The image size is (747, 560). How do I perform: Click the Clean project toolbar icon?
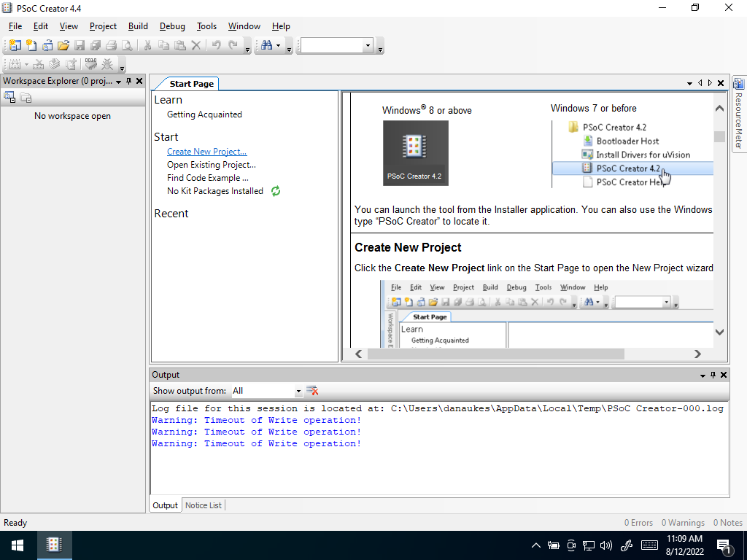pos(39,64)
